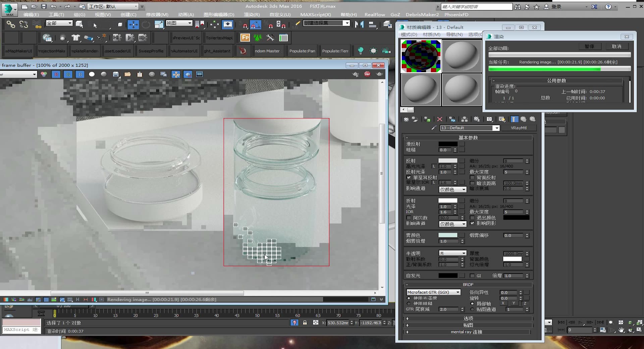This screenshot has width=644, height=349.
Task: Enable the GI checkbox for 自发光
Action: 472,276
